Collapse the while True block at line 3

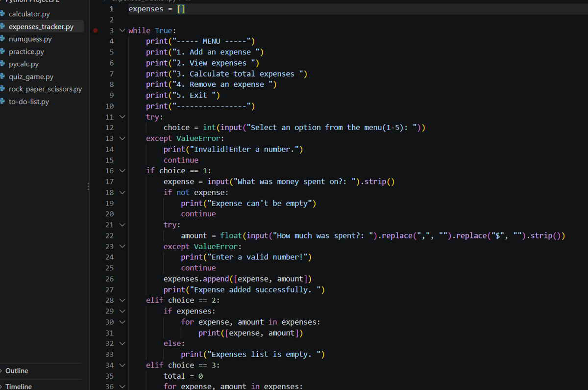[122, 30]
